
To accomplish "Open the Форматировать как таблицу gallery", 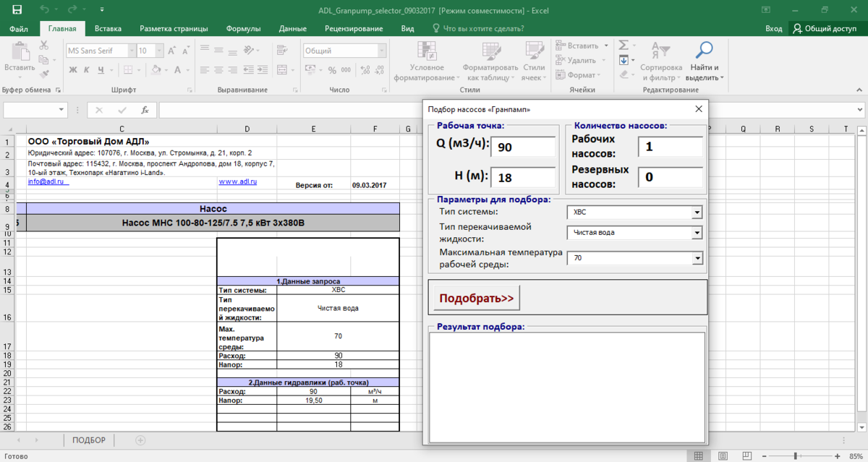I will pyautogui.click(x=491, y=61).
